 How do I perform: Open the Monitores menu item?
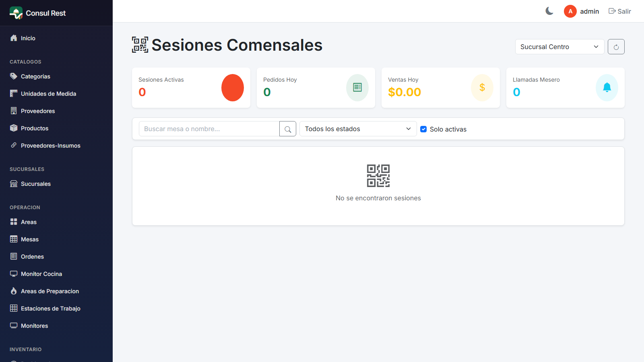point(56,326)
